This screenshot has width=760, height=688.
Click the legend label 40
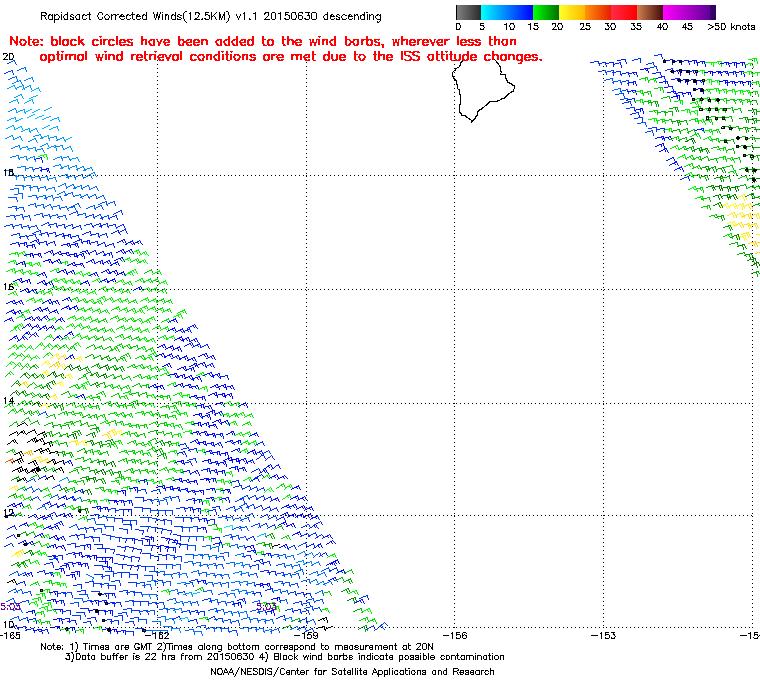[662, 27]
